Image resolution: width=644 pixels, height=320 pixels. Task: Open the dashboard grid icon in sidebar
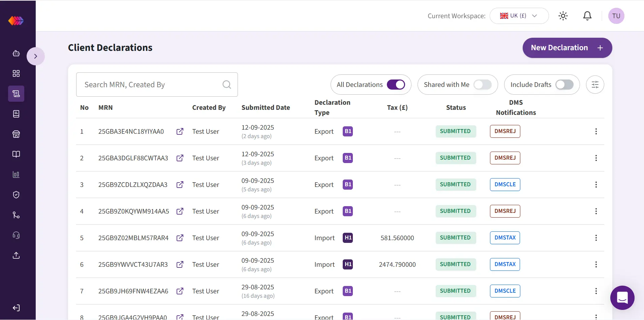[x=16, y=73]
